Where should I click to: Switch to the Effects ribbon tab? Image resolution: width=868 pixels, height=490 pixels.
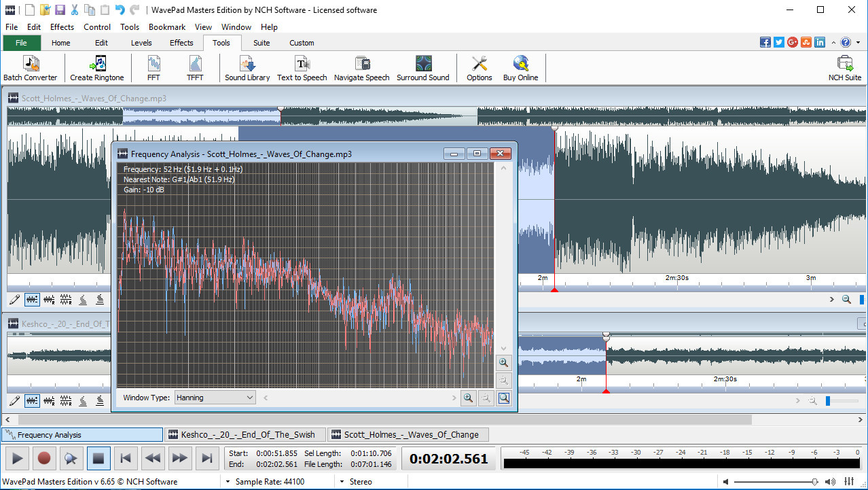(181, 43)
